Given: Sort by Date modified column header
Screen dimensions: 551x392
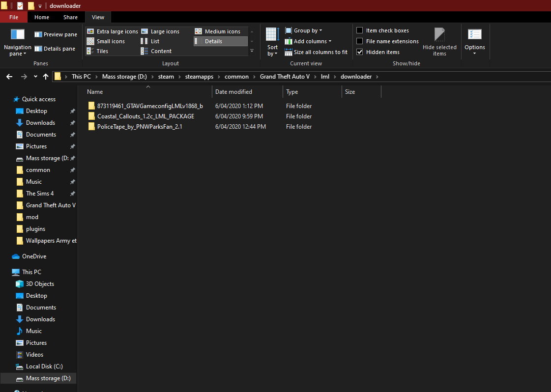Looking at the screenshot, I should (247, 92).
